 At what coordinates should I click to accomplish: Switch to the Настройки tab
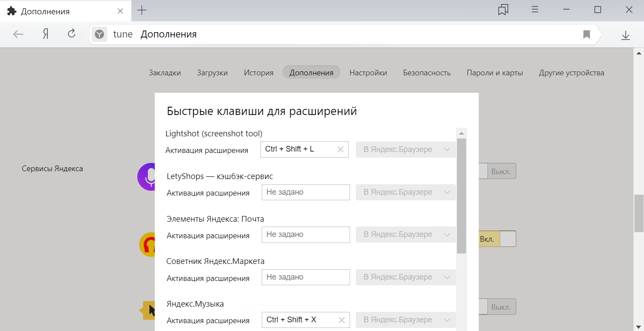pyautogui.click(x=368, y=73)
